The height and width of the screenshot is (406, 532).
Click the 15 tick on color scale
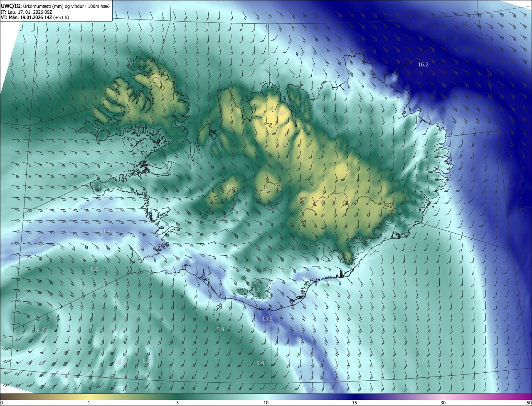tap(355, 403)
